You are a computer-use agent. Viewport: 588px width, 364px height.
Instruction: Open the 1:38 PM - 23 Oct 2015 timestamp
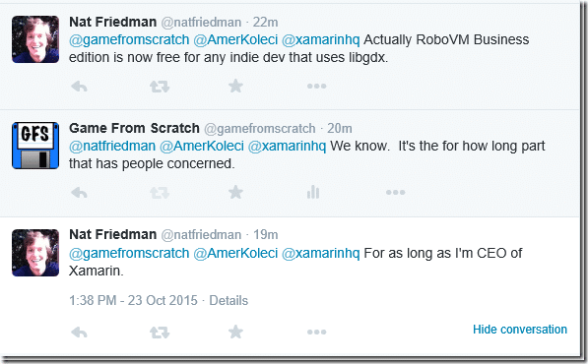pos(133,301)
